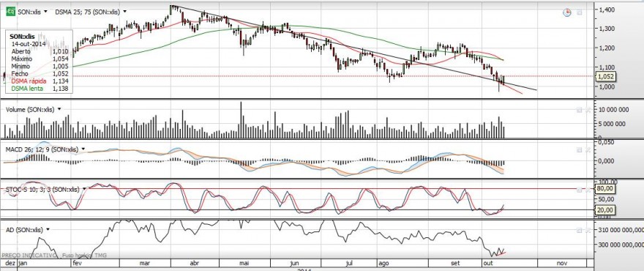Image resolution: width=644 pixels, height=271 pixels.
Task: Select the 80,00 stochastic level marker
Action: click(x=606, y=189)
